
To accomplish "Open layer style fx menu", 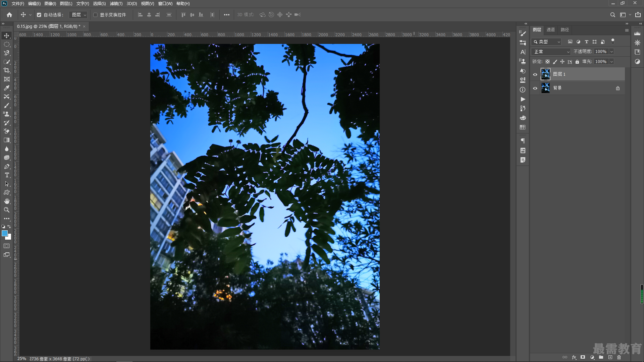I will pos(574,357).
